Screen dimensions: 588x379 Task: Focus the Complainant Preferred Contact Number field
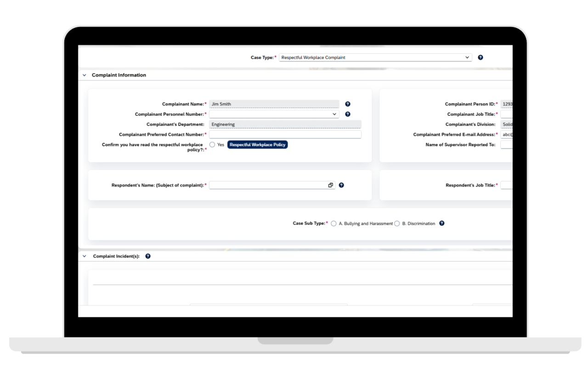coord(285,134)
